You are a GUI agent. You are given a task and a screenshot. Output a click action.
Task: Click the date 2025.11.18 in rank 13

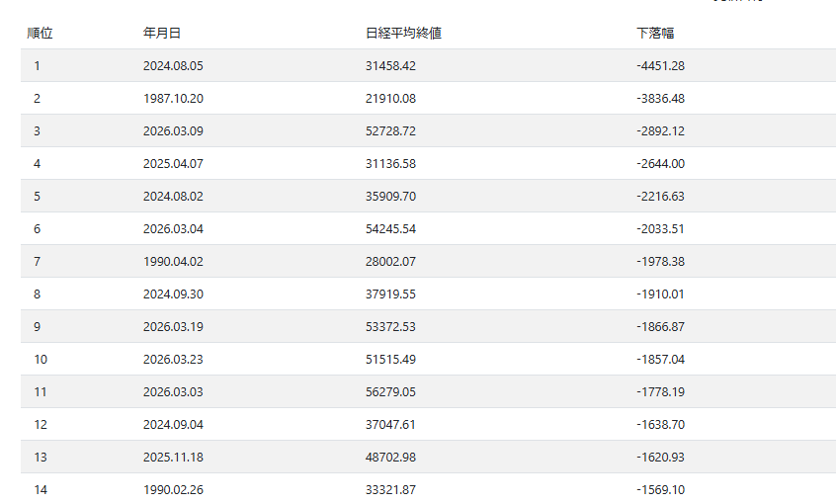coord(173,457)
